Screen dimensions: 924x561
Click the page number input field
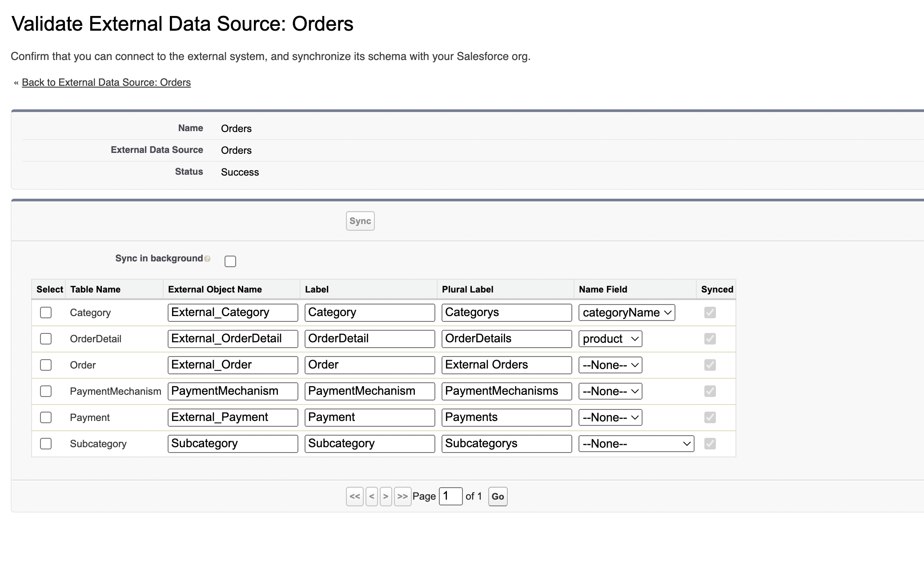coord(450,496)
